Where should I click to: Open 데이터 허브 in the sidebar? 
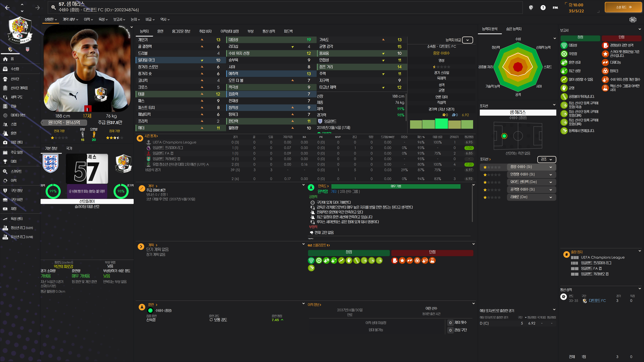coord(20,115)
